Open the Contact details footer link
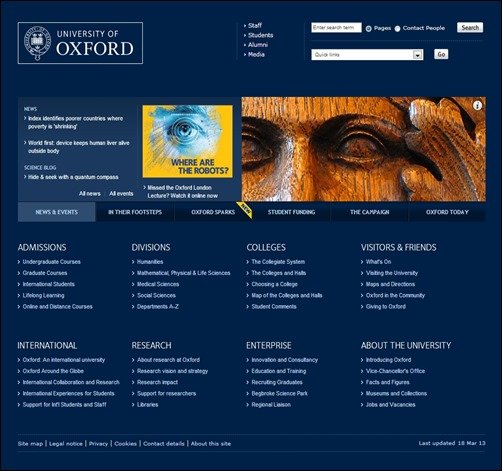The image size is (502, 471). [x=164, y=444]
